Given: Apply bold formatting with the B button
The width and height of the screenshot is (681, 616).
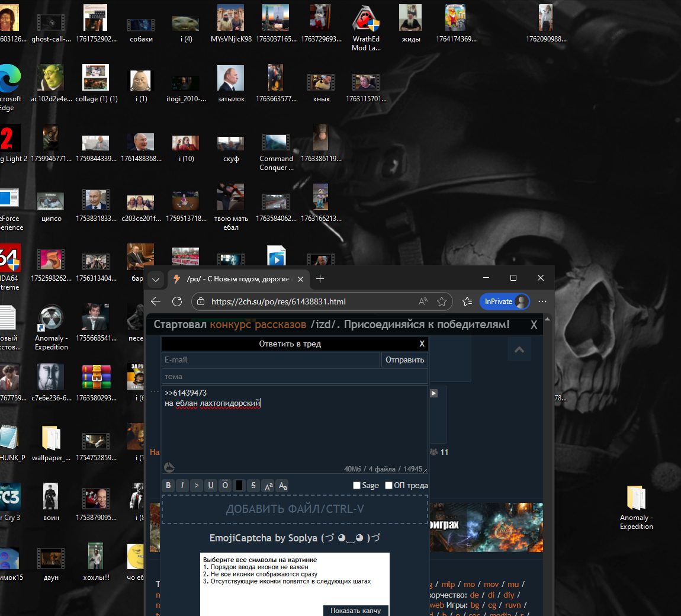Looking at the screenshot, I should click(x=168, y=485).
